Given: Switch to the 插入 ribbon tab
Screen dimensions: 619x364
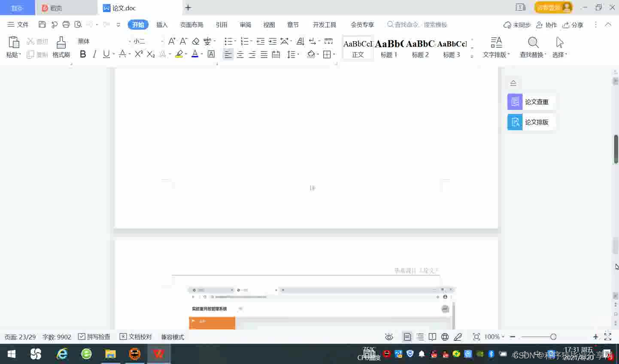Looking at the screenshot, I should click(162, 24).
